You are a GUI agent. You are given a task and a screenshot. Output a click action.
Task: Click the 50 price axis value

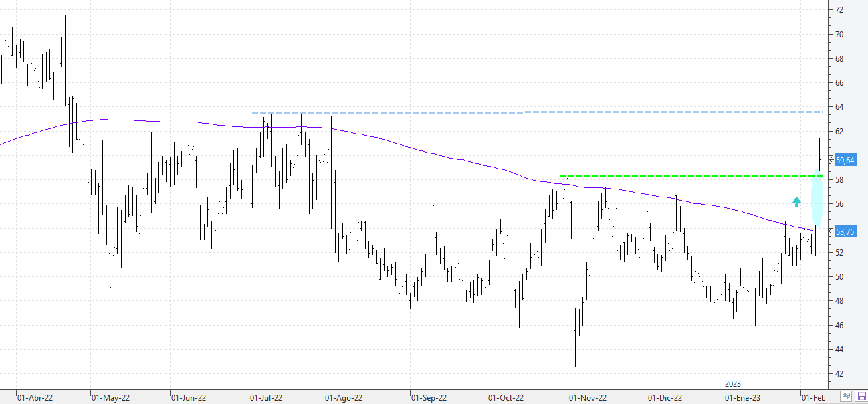(x=839, y=277)
